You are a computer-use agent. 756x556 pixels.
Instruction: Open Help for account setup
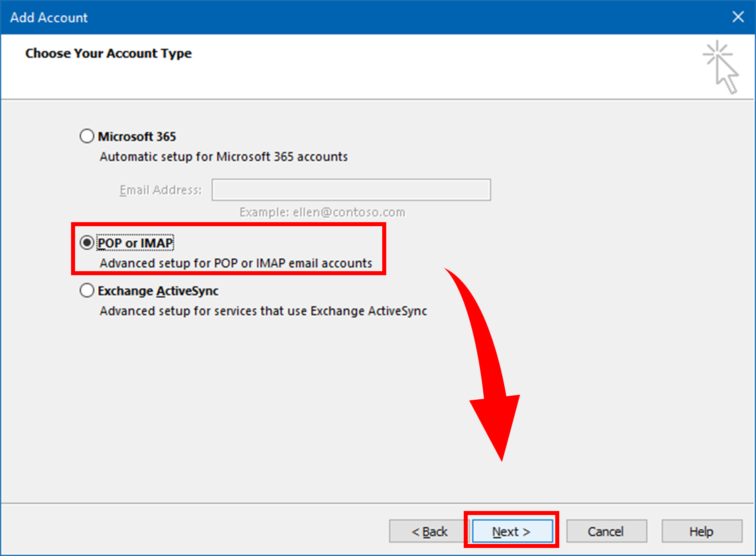tap(701, 531)
